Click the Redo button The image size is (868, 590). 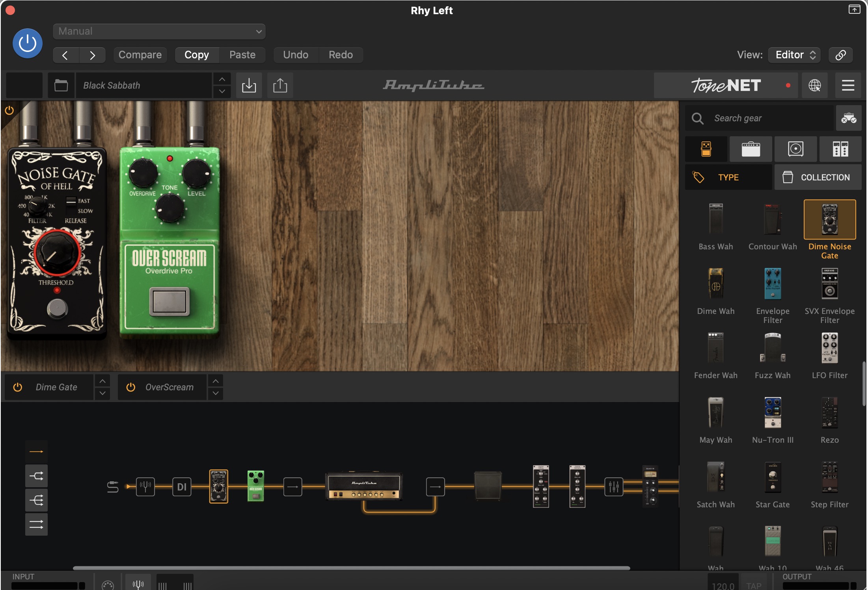[x=341, y=55]
